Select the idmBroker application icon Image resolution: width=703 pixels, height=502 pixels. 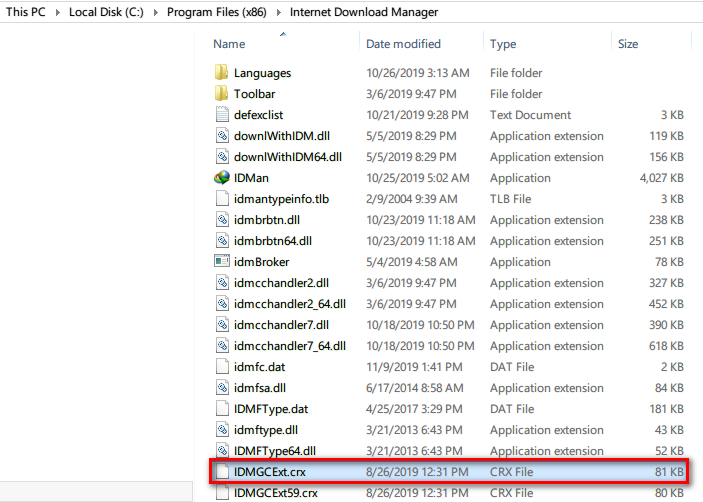[x=222, y=261]
